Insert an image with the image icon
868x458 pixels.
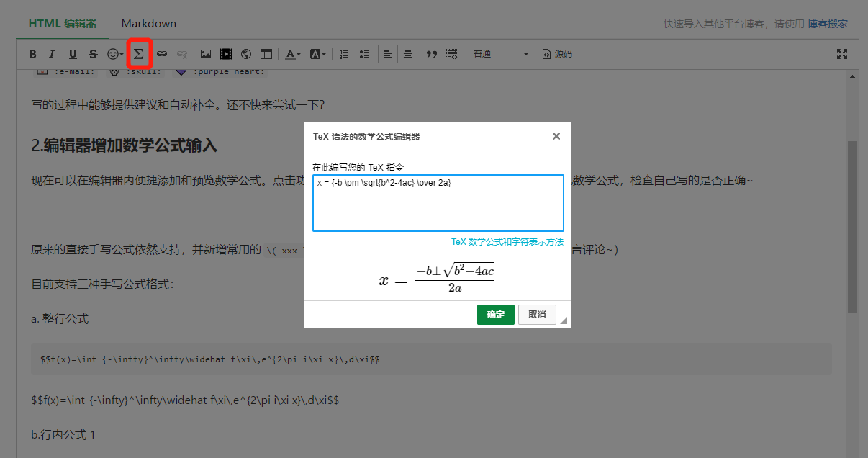coord(207,53)
